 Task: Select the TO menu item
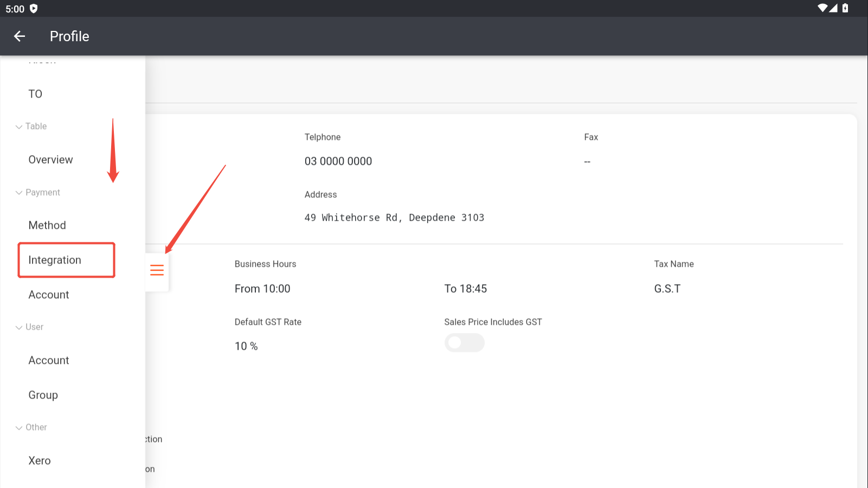tap(35, 94)
